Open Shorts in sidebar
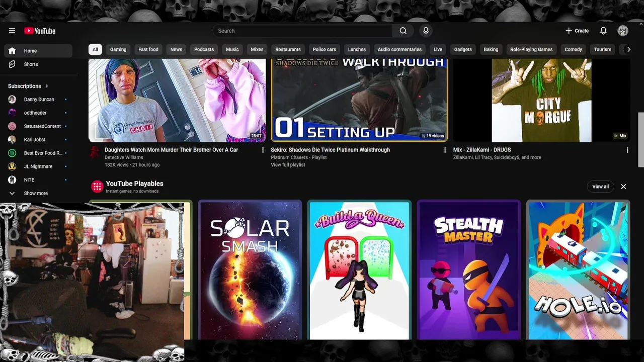 coord(39,64)
